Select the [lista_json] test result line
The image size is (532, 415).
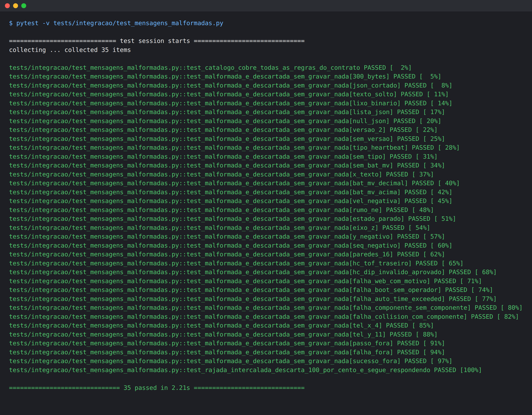point(227,112)
